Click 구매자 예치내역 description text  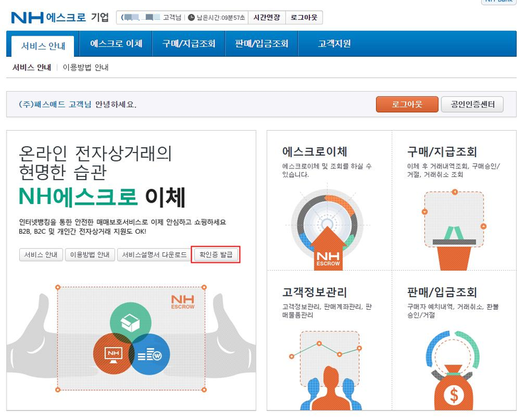click(x=453, y=311)
